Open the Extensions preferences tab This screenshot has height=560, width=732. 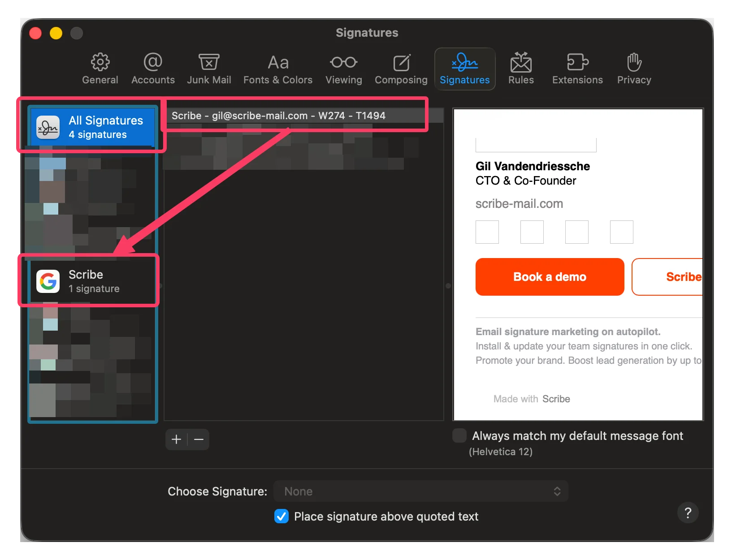pos(577,69)
